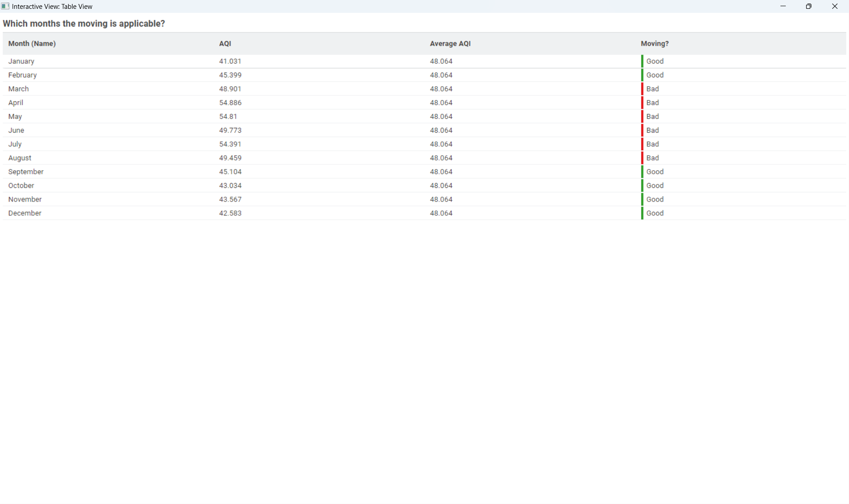Click the November row label
The height and width of the screenshot is (504, 849).
25,199
